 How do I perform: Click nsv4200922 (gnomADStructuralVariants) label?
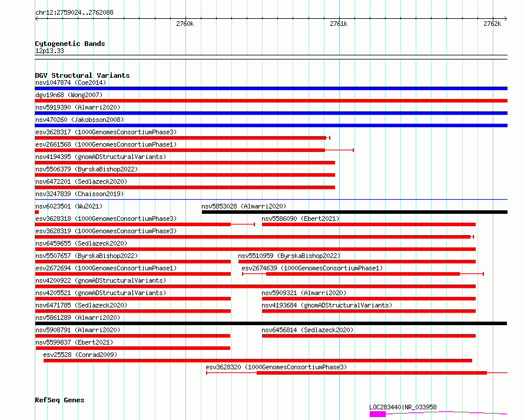pyautogui.click(x=101, y=280)
